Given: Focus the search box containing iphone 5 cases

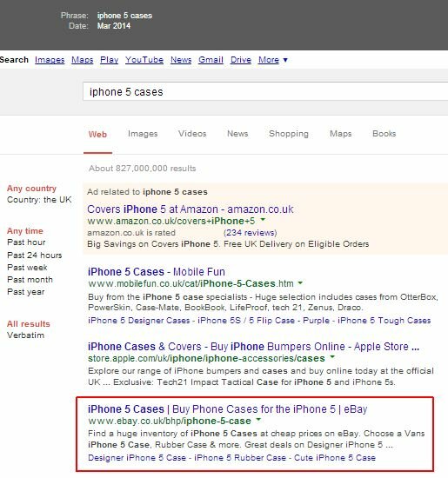Looking at the screenshot, I should [265, 91].
